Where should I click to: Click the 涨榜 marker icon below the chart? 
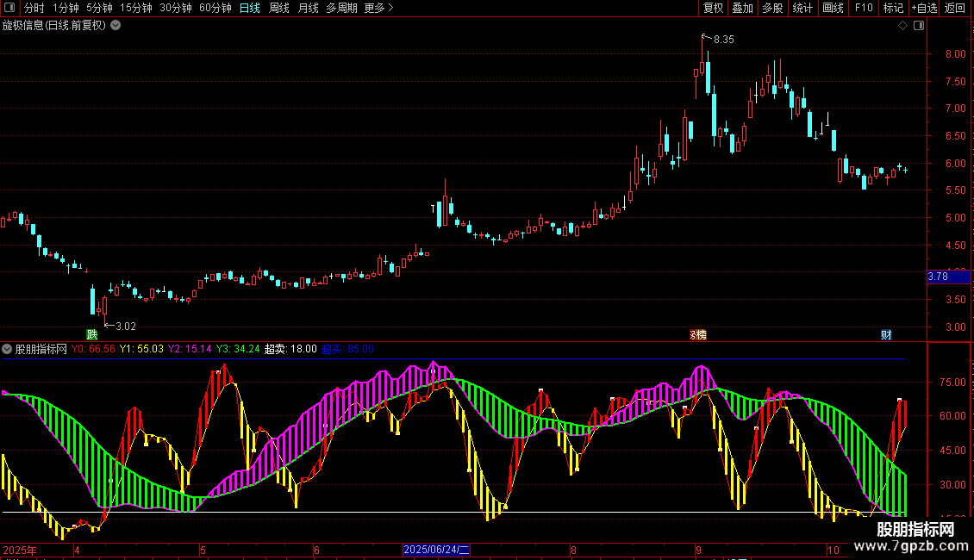pyautogui.click(x=698, y=334)
